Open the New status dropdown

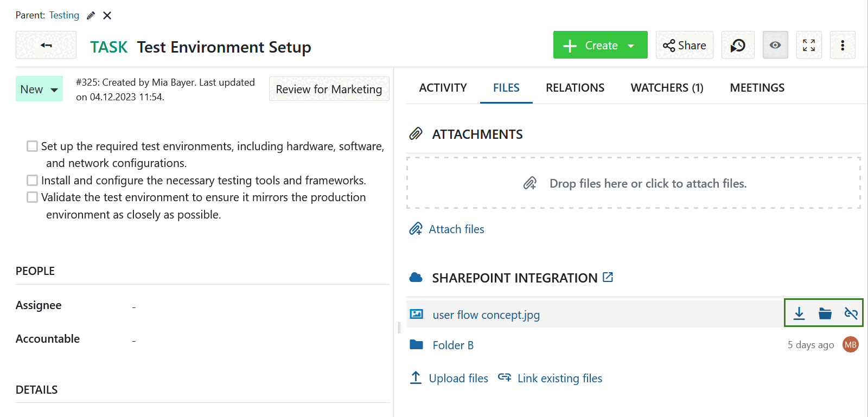click(x=39, y=89)
